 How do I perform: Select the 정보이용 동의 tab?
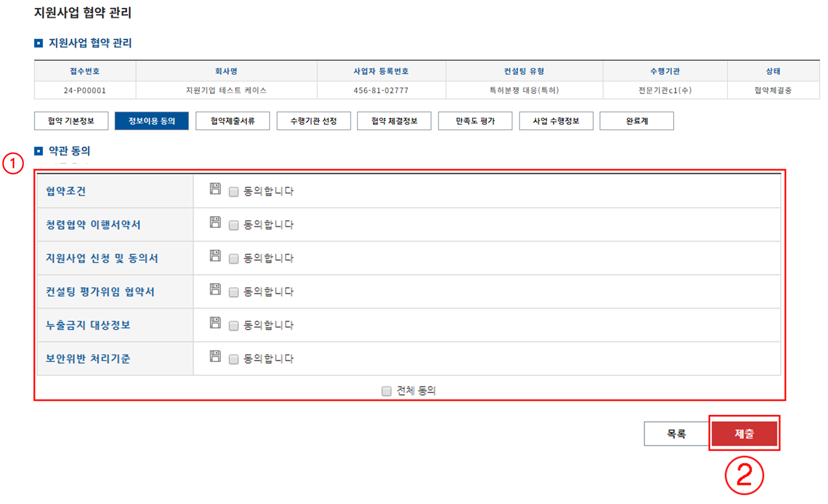click(152, 121)
